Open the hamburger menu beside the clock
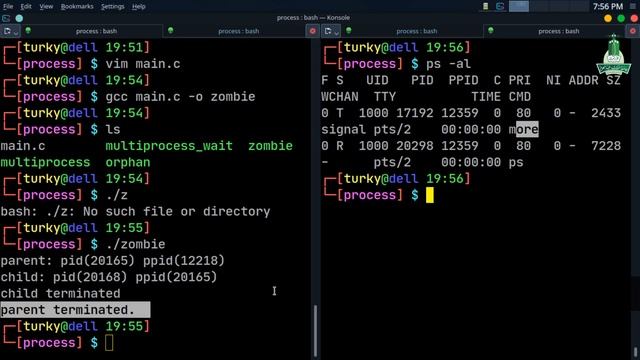The image size is (640, 360). pyautogui.click(x=633, y=7)
